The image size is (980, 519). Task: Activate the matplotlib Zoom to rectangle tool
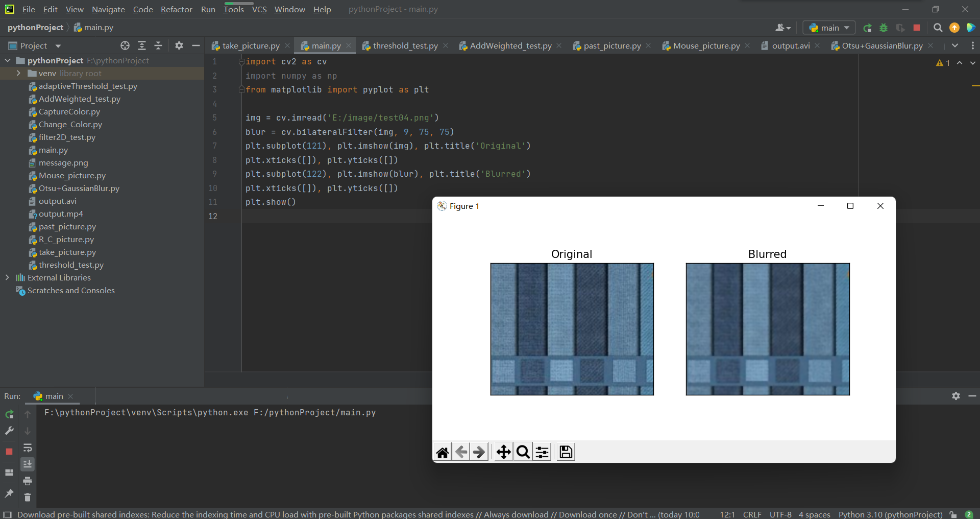[x=523, y=452]
